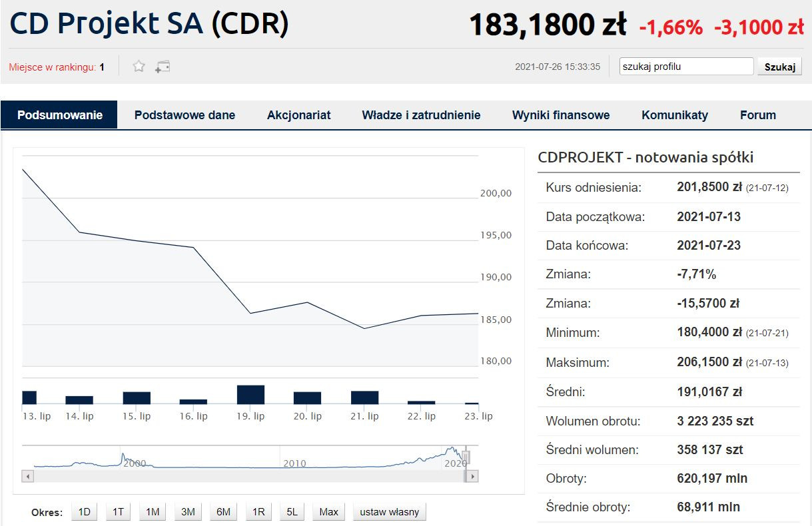Screen dimensions: 812x526
Task: Select the 3M period button
Action: click(188, 512)
